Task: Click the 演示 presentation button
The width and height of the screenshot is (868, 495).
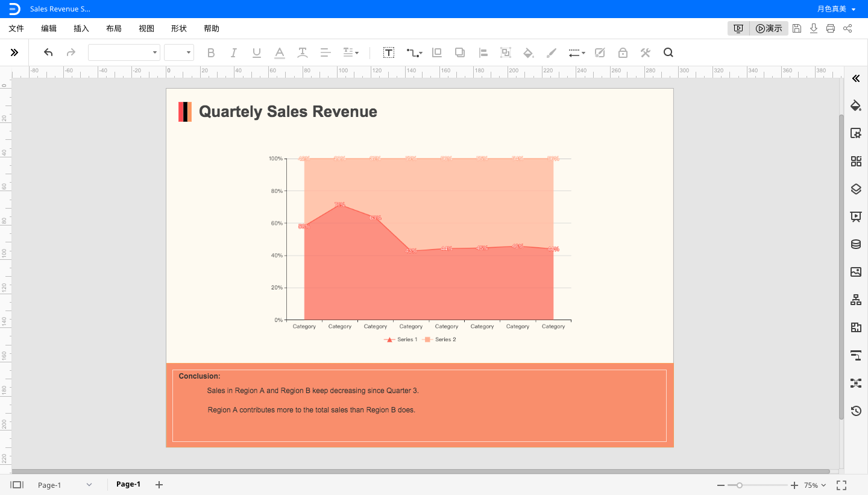Action: pos(769,28)
